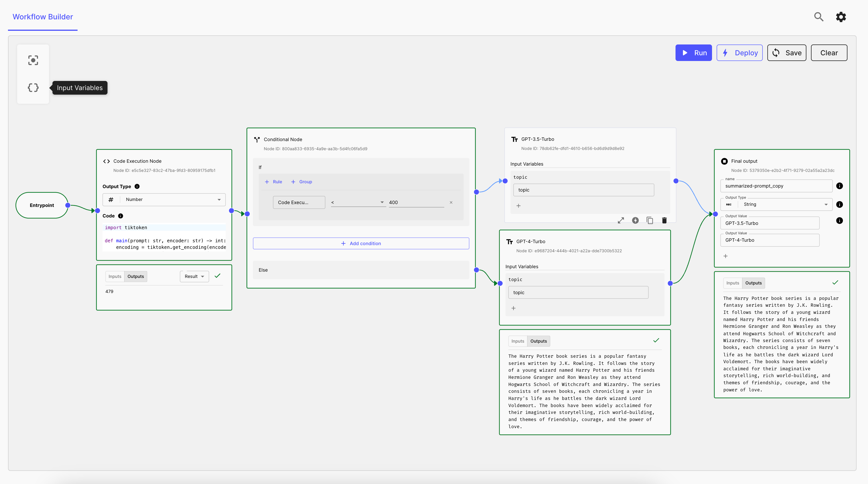Expand the GPT-3.5-Turbo node with arrows icon
This screenshot has width=868, height=484.
tap(621, 220)
